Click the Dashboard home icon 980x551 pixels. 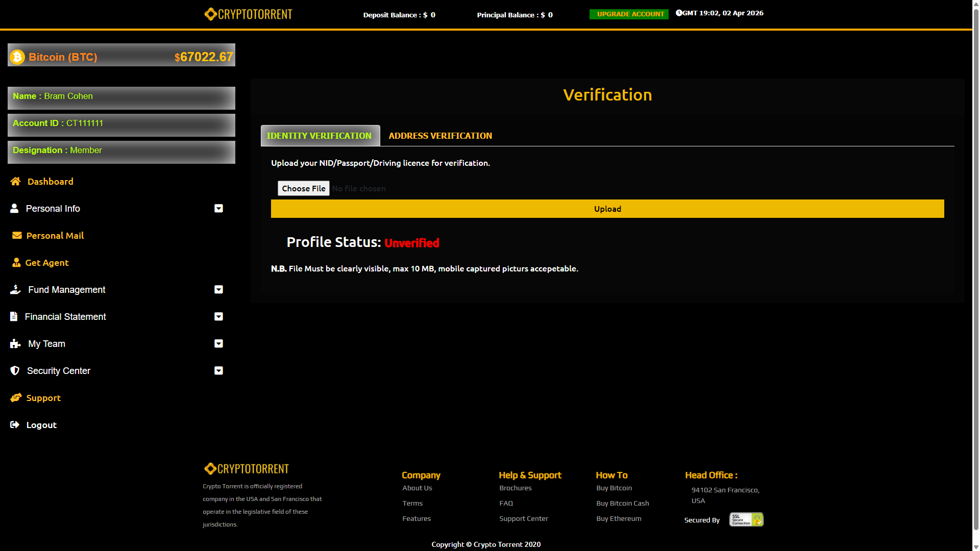tap(15, 181)
